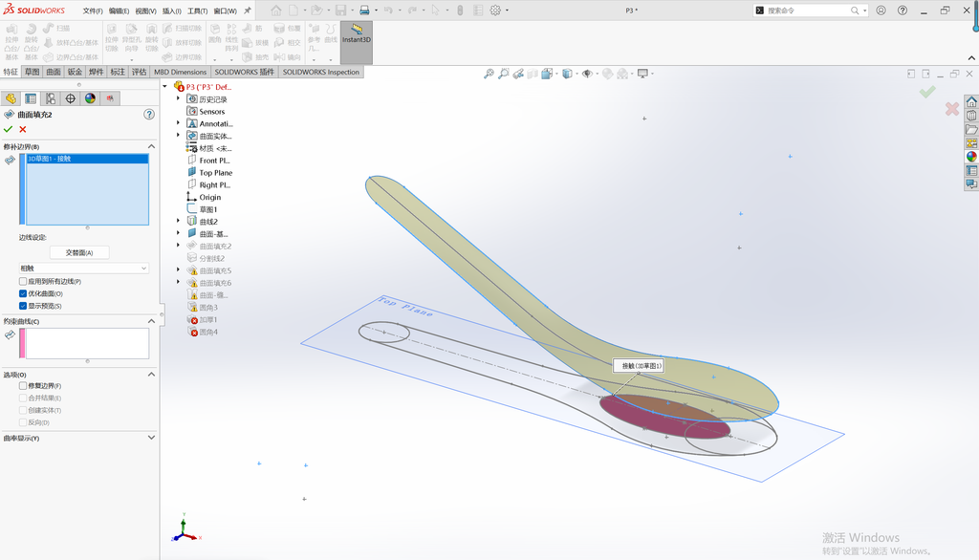The image size is (979, 560).
Task: Open the File Explorer folder icon in task pane
Action: pyautogui.click(x=971, y=129)
